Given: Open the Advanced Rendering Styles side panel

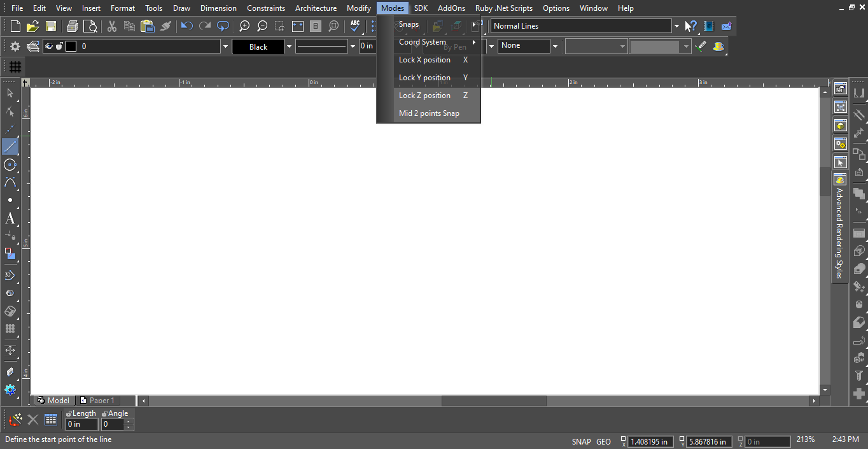Looking at the screenshot, I should (839, 232).
